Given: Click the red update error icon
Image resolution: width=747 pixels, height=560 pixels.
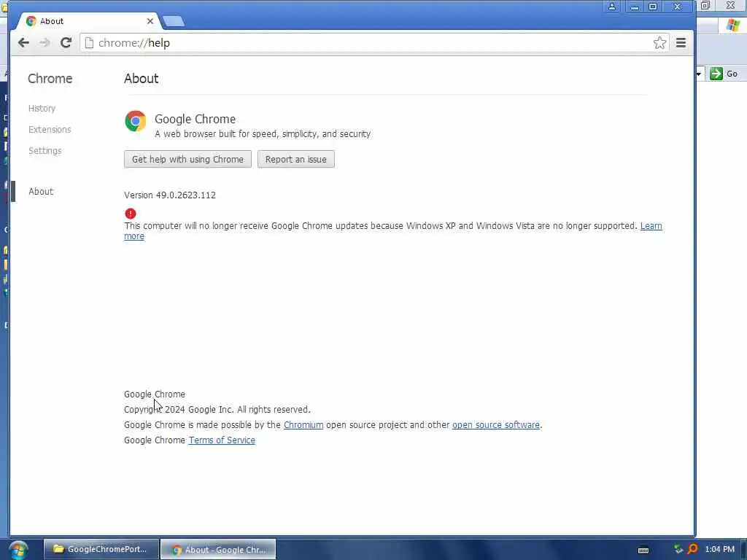Looking at the screenshot, I should (130, 214).
